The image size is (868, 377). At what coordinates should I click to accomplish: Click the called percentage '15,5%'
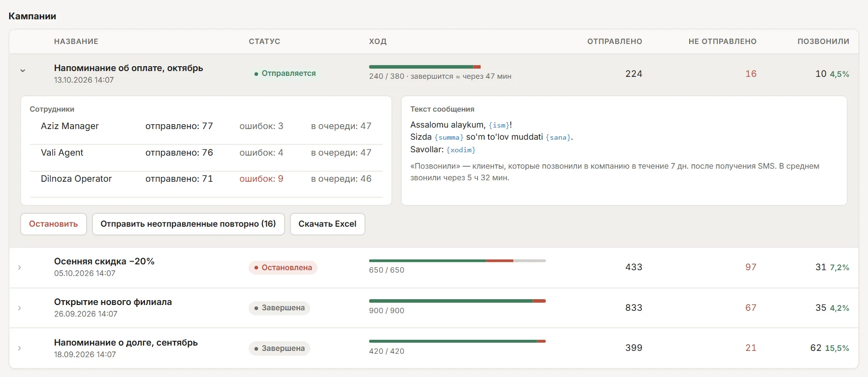[x=837, y=348]
